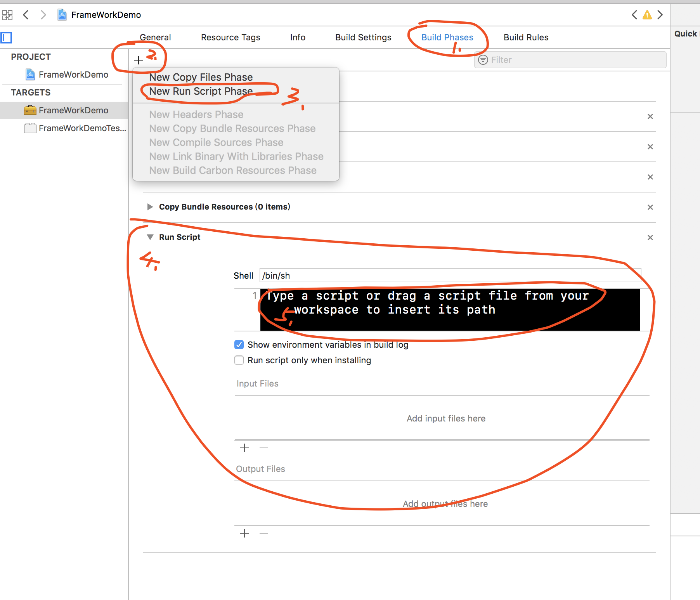The image size is (700, 600).
Task: Enable Run script only when installing
Action: pyautogui.click(x=239, y=360)
